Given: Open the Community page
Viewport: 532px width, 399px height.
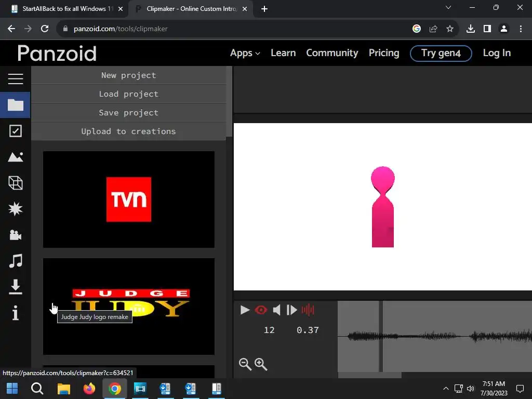Looking at the screenshot, I should [x=332, y=53].
